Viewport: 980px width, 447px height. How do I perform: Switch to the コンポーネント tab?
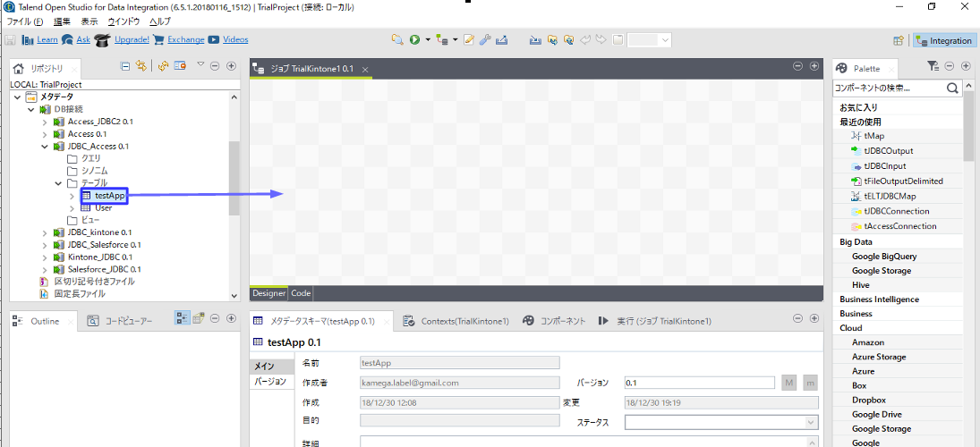click(554, 321)
